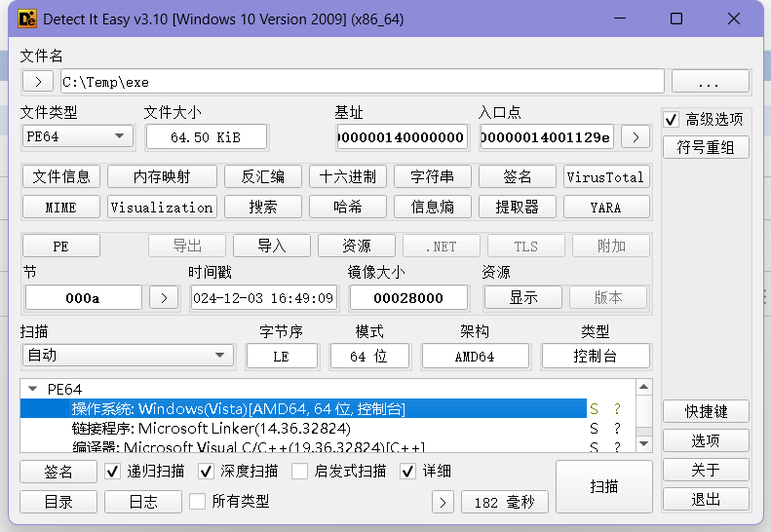Image resolution: width=771 pixels, height=532 pixels.
Task: Open 哈希 hash button
Action: (x=348, y=207)
